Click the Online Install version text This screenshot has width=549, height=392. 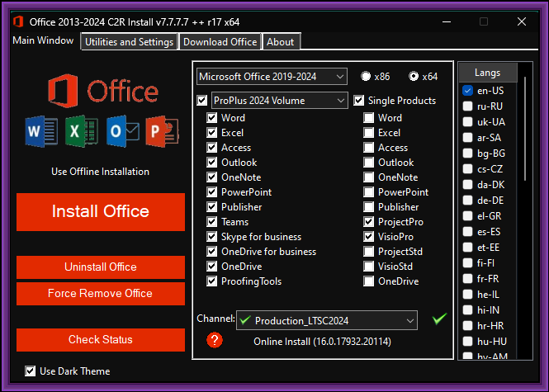[323, 342]
